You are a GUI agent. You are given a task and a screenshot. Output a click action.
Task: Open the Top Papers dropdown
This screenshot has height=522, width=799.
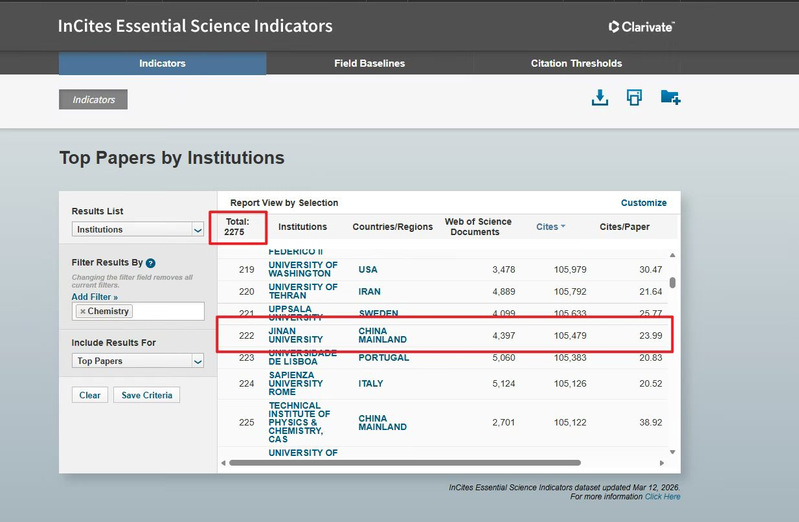138,361
